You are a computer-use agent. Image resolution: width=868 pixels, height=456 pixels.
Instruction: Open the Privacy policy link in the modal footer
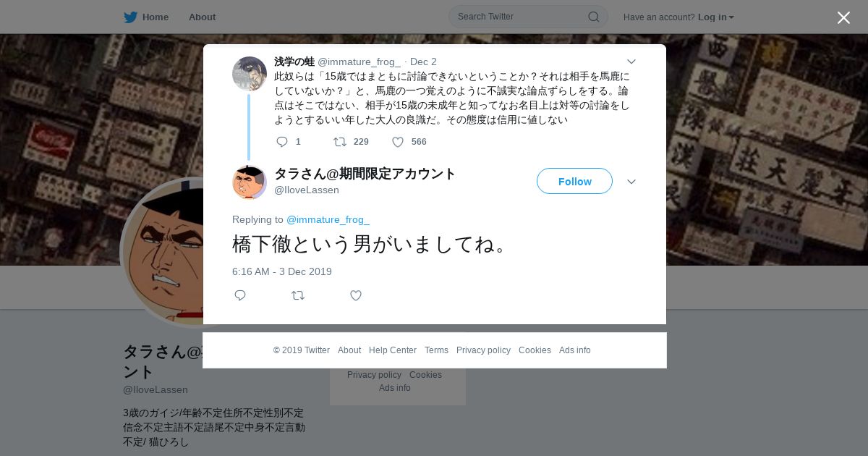pos(483,350)
